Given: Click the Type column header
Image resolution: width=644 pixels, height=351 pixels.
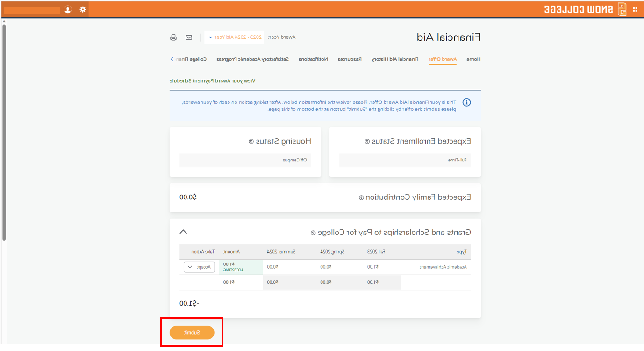Looking at the screenshot, I should [x=461, y=252].
